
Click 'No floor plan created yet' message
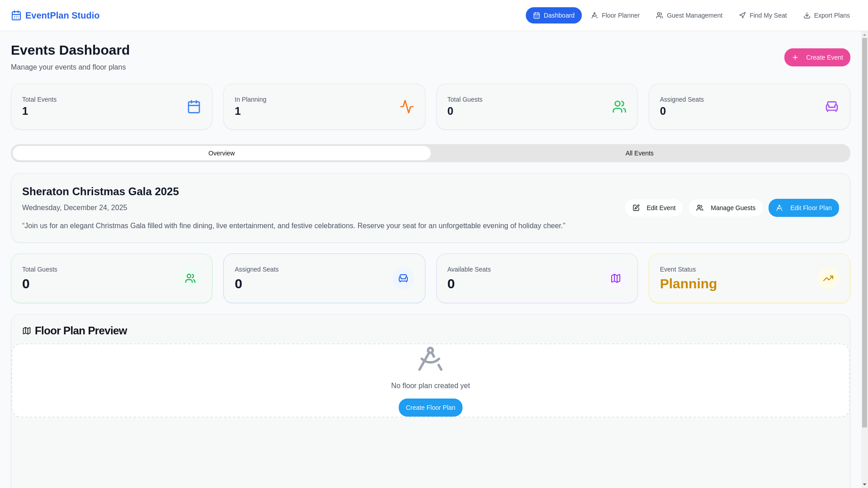[430, 386]
